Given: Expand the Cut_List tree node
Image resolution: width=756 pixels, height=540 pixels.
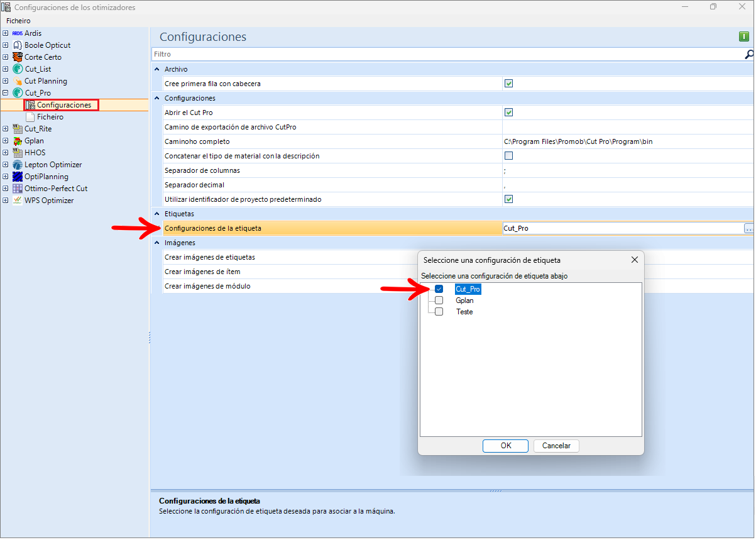Looking at the screenshot, I should [x=6, y=69].
